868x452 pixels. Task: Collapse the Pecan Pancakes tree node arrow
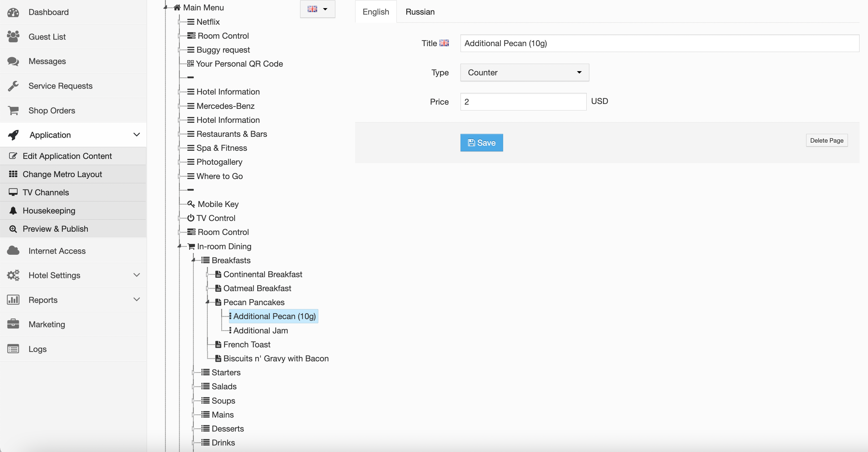207,302
